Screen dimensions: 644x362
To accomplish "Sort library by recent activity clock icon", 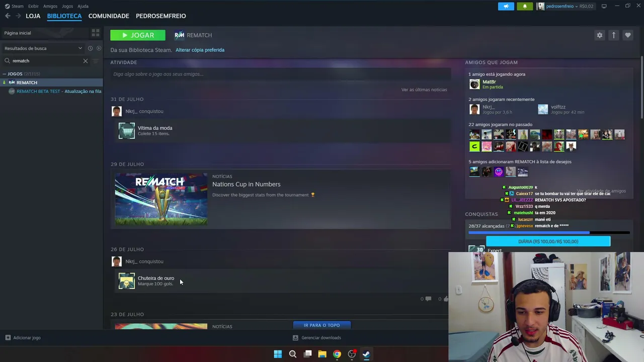I will click(x=90, y=48).
